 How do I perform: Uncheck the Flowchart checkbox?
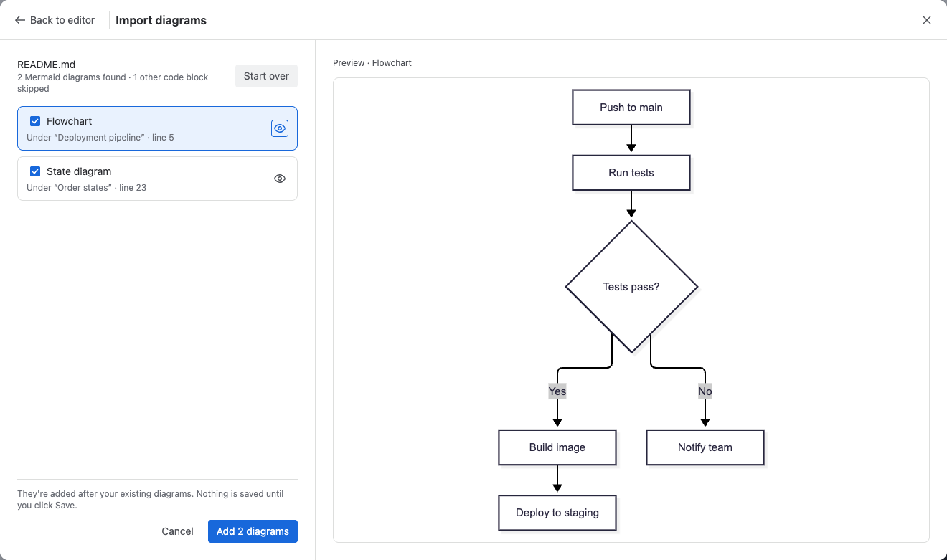pos(35,121)
